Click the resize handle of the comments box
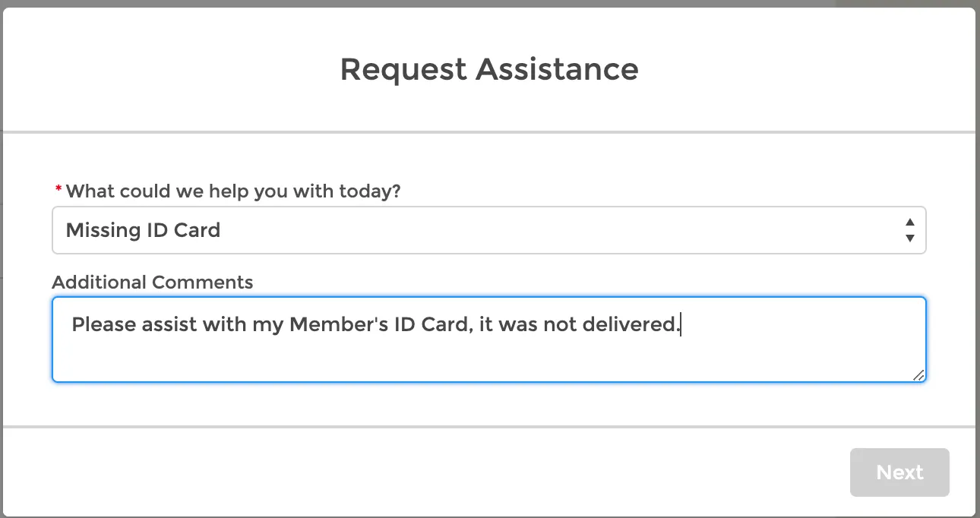 (918, 374)
